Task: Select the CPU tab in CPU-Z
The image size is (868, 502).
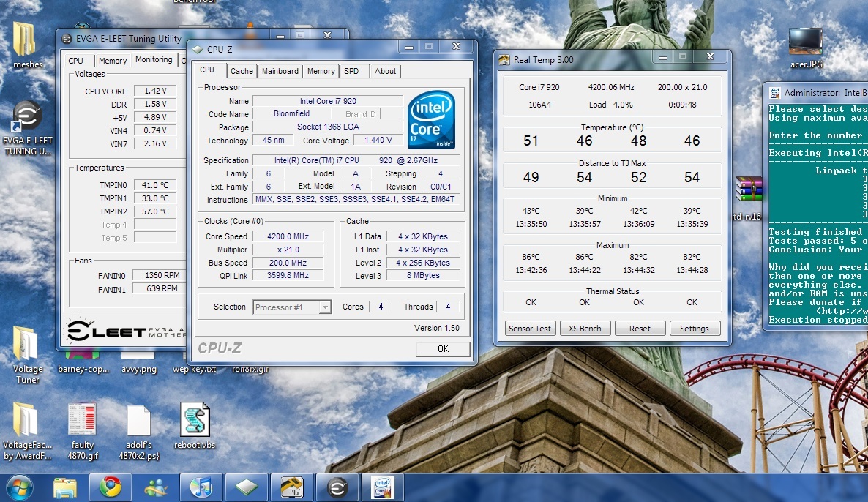Action: pos(207,70)
